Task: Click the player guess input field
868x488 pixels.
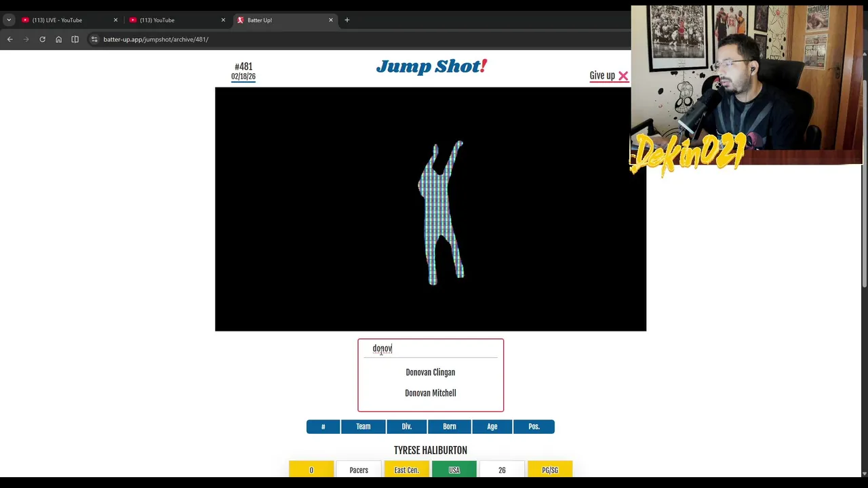Action: click(x=431, y=348)
